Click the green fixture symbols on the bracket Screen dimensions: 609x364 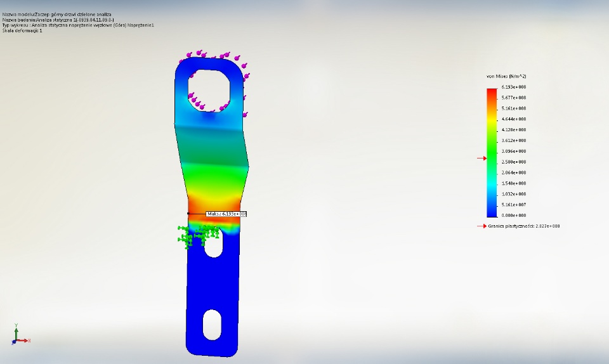pyautogui.click(x=198, y=236)
